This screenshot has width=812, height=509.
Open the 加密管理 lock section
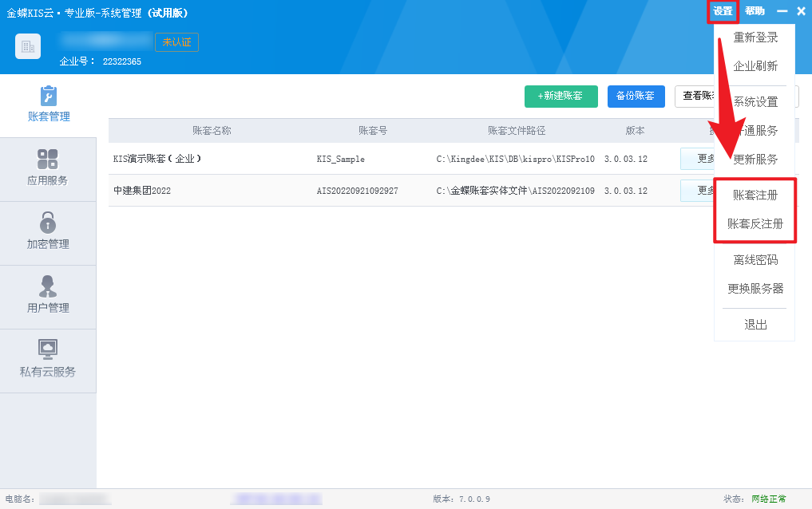coord(48,233)
